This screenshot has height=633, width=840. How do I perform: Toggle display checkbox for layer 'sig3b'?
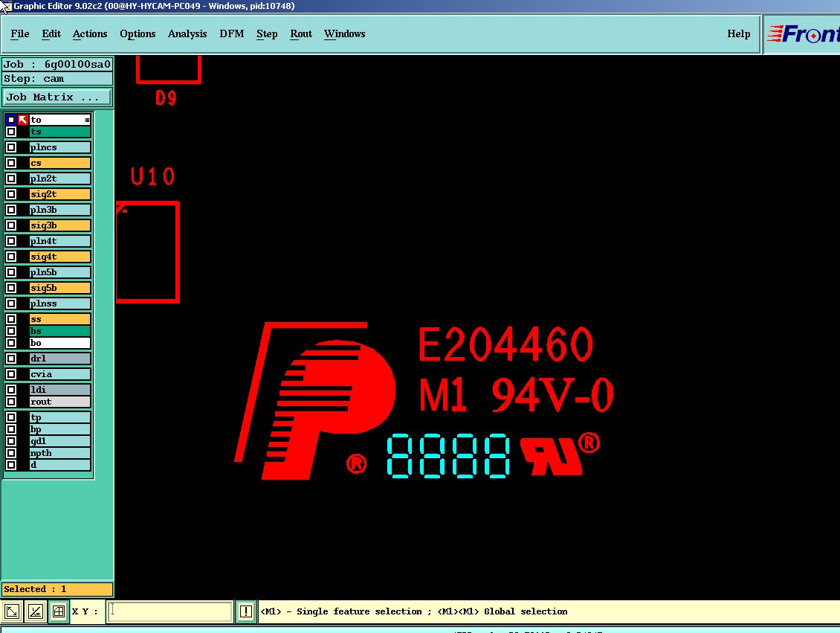10,225
